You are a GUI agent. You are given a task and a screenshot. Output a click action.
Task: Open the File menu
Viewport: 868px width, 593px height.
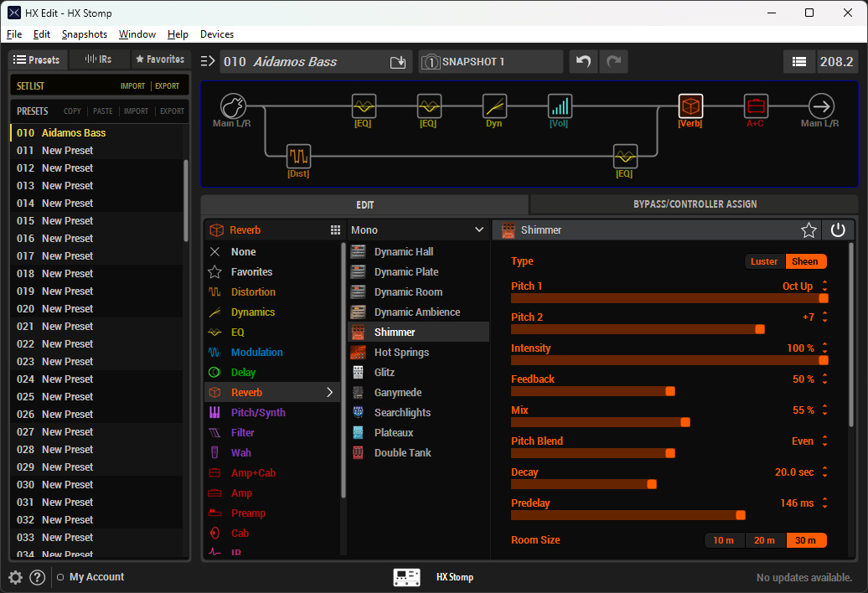coord(14,34)
